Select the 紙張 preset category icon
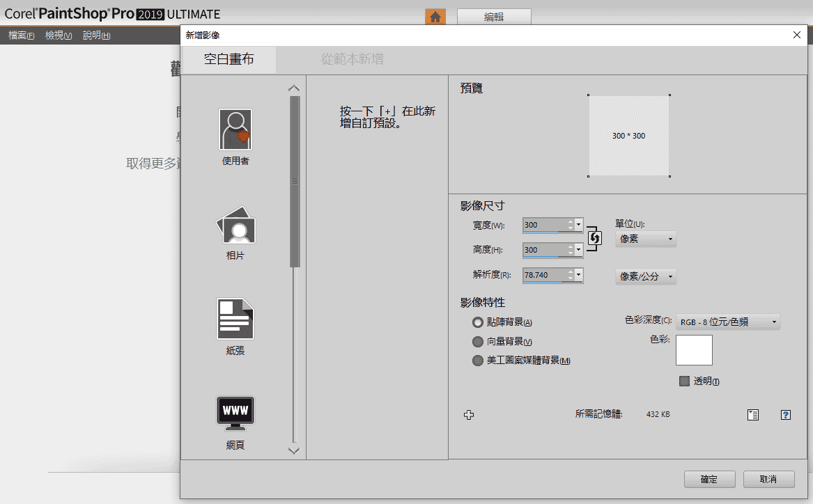The height and width of the screenshot is (504, 813). coord(235,319)
